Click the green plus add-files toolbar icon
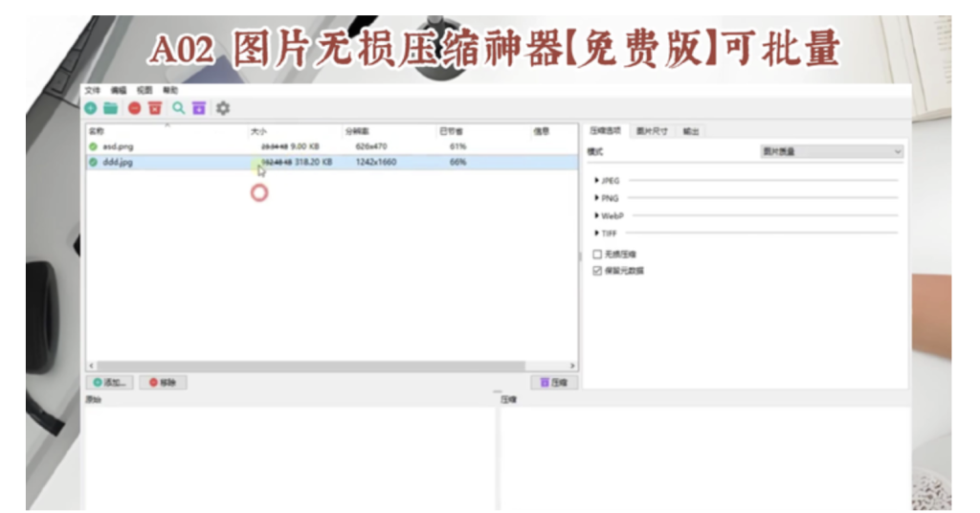Viewport: 980px width, 513px height. coord(91,108)
